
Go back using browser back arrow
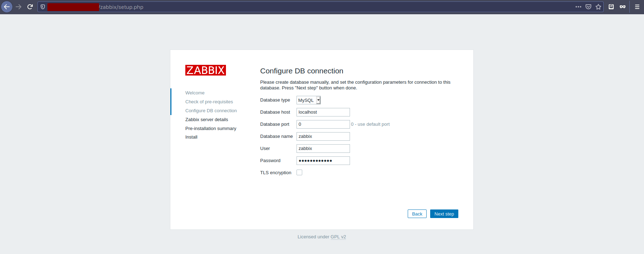coord(7,7)
